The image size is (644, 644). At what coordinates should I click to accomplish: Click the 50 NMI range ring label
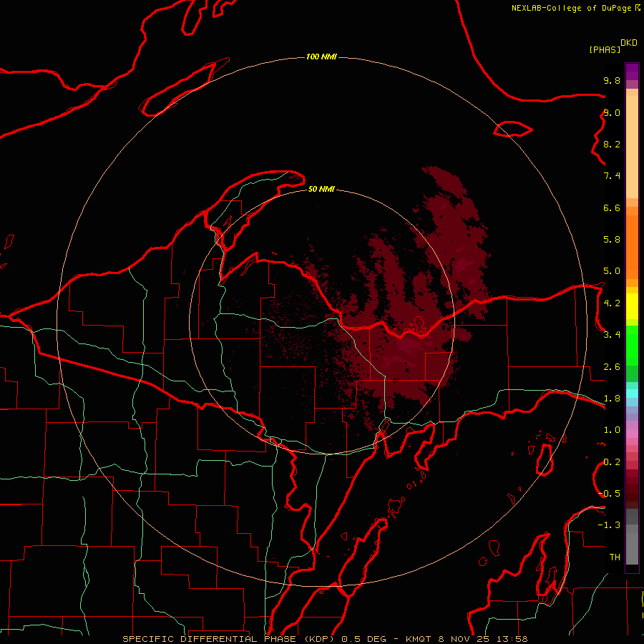(x=321, y=189)
